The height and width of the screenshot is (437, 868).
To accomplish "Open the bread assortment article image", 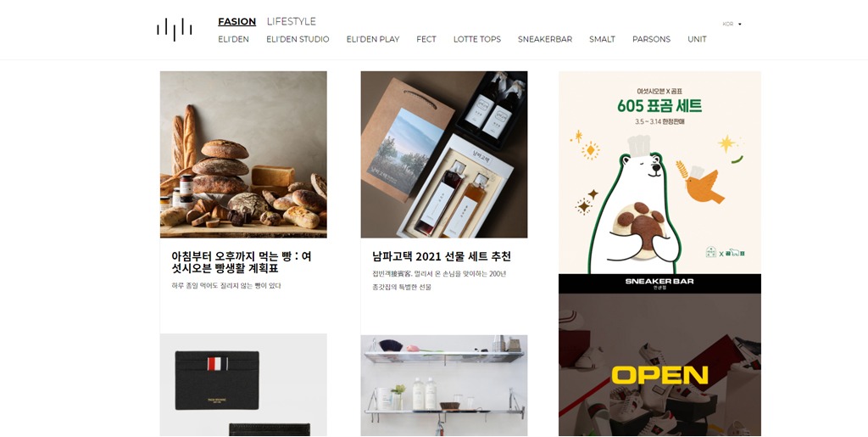I will click(243, 154).
